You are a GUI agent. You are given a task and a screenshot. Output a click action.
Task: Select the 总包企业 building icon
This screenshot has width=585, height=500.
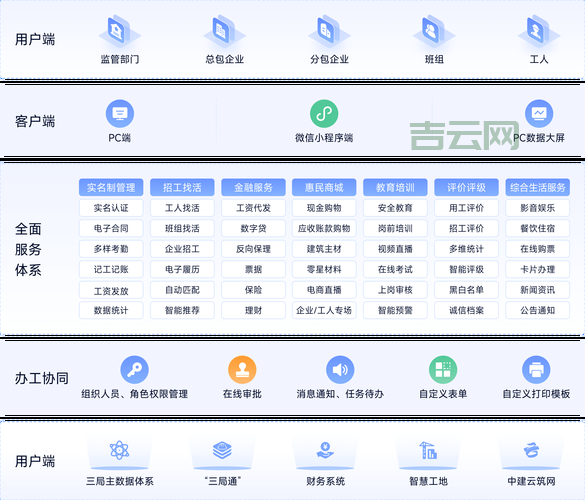tap(224, 31)
